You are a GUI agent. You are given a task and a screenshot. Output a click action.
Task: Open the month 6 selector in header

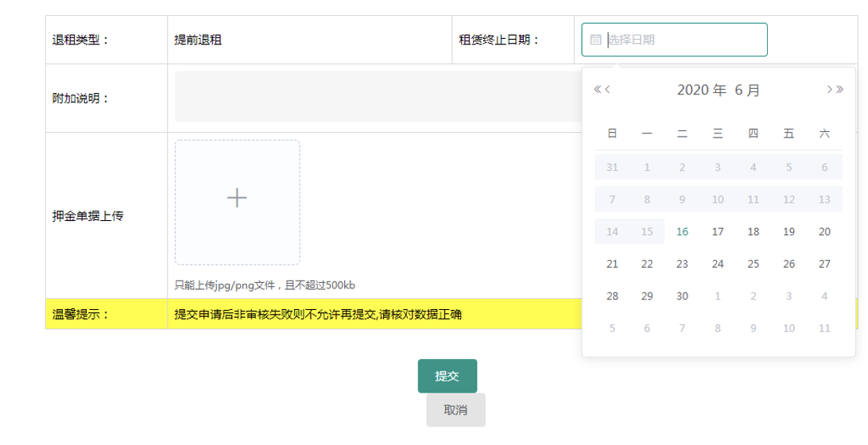pyautogui.click(x=747, y=91)
